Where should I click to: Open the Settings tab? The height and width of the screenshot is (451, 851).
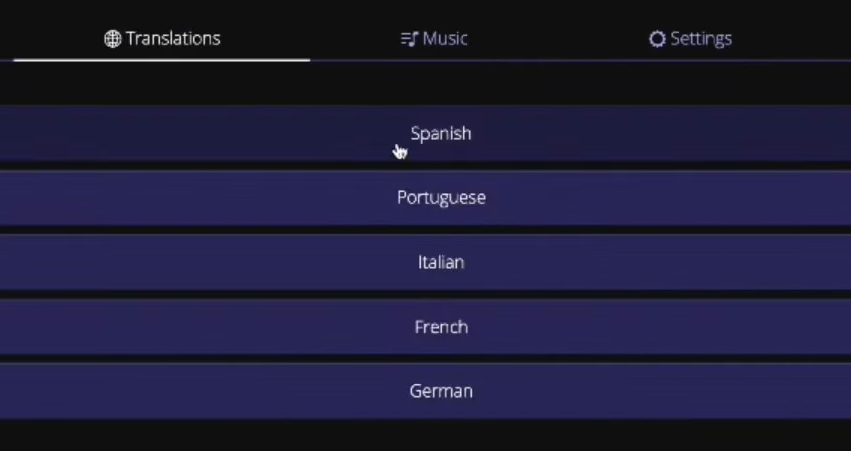[x=690, y=39]
